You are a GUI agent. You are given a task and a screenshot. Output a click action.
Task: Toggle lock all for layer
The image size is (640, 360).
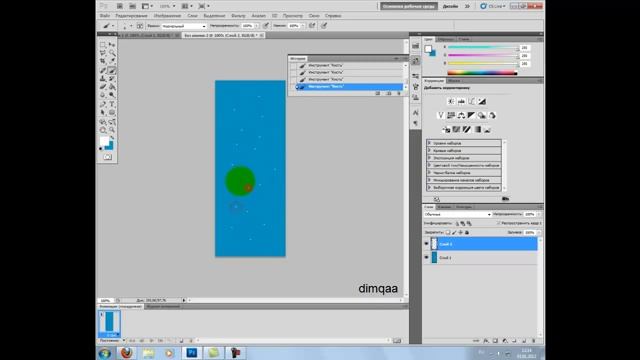click(x=467, y=233)
